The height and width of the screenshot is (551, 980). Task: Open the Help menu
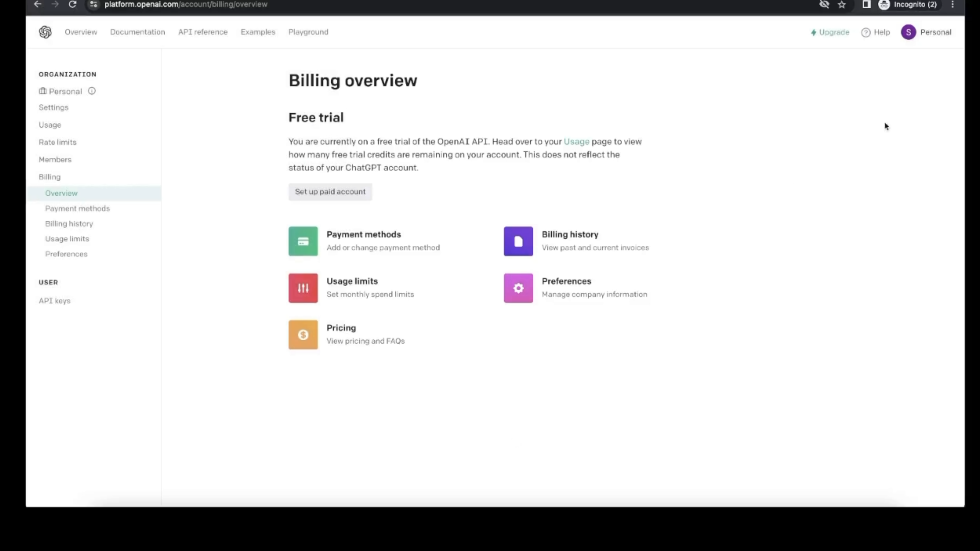click(x=875, y=32)
